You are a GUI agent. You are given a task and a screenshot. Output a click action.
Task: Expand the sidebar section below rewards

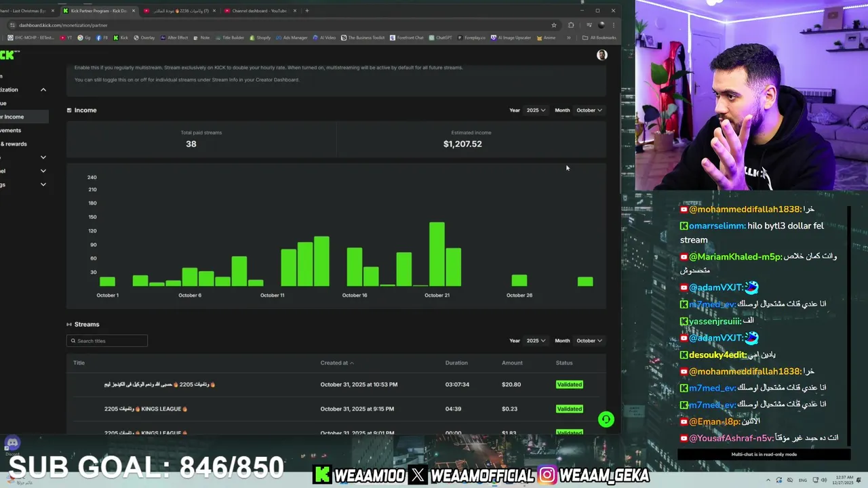43,157
